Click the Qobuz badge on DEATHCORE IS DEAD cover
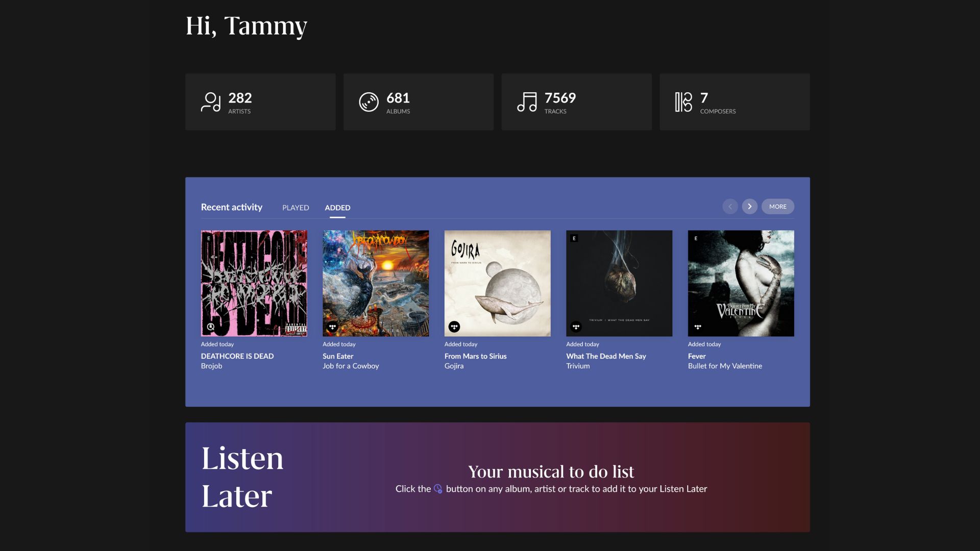 pyautogui.click(x=211, y=327)
